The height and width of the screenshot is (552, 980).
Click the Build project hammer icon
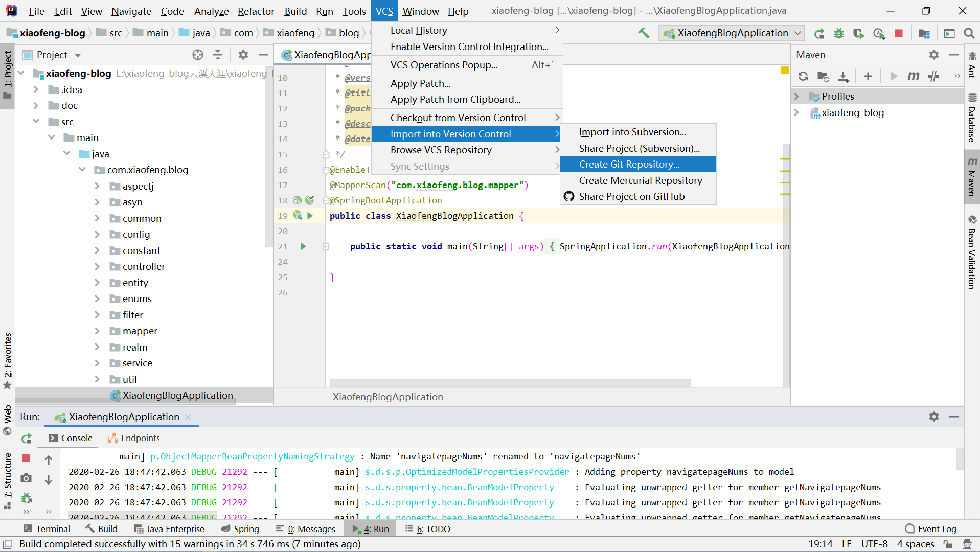[643, 33]
